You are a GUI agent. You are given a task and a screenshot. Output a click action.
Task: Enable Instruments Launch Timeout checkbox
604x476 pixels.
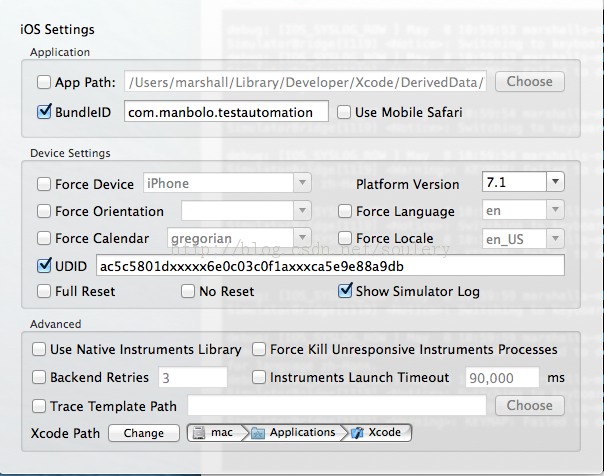[x=258, y=377]
